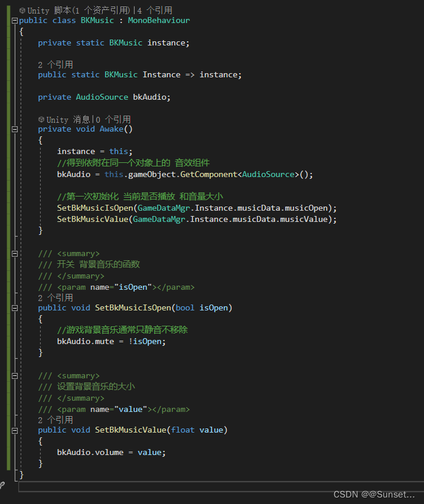Click summary text '设置背景音乐的大小'
424x504 pixels.
96,387
